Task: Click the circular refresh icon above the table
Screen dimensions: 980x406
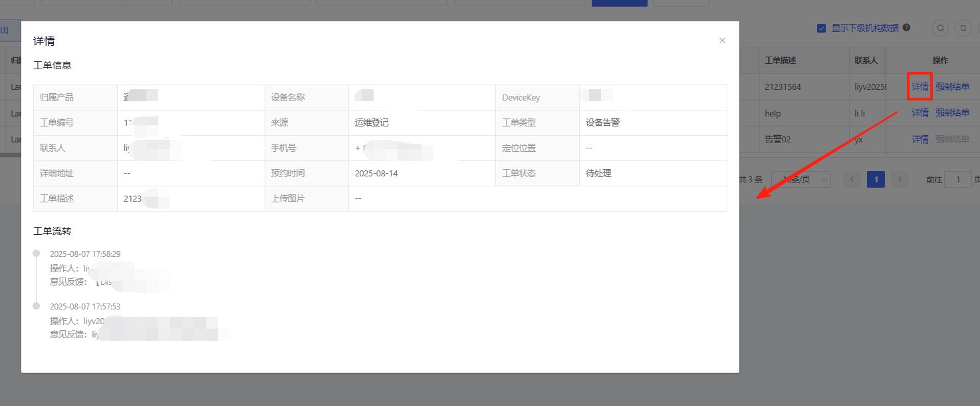Action: [962, 28]
